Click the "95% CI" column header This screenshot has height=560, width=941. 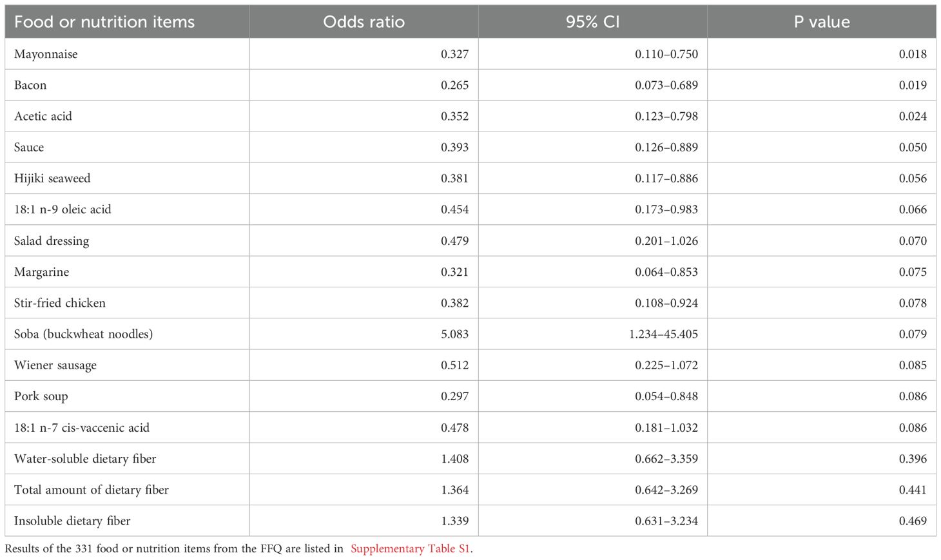pos(592,22)
